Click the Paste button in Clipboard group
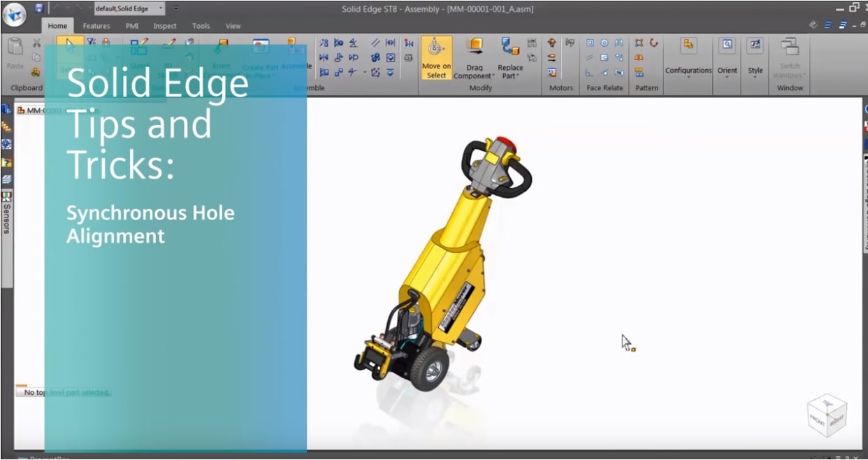The image size is (868, 460). pyautogui.click(x=15, y=55)
